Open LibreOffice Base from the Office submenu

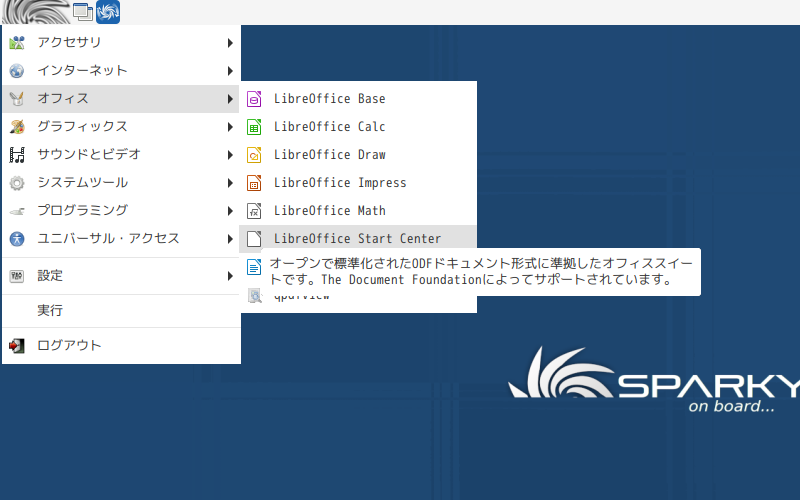pyautogui.click(x=358, y=99)
